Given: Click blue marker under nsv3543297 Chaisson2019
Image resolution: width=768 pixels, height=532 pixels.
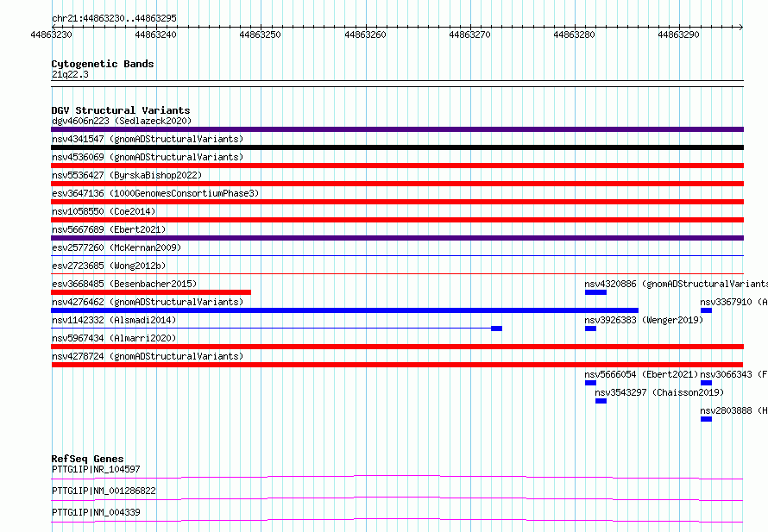Looking at the screenshot, I should (601, 401).
